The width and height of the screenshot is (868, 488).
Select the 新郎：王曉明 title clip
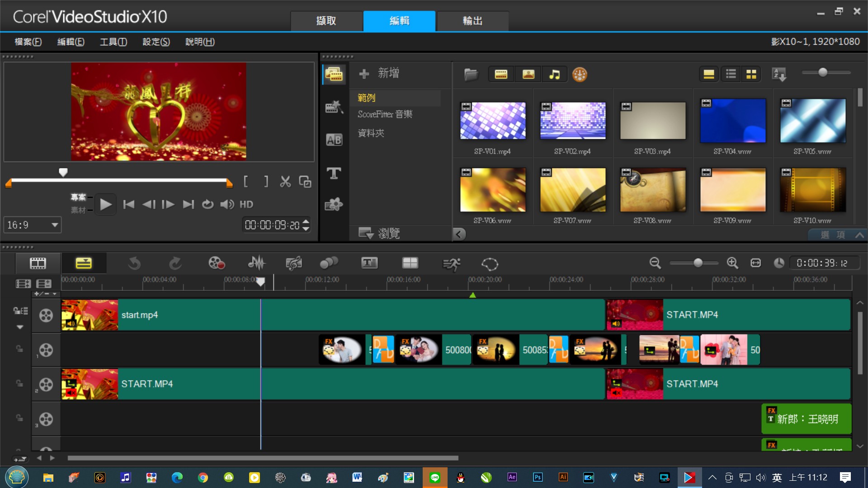pos(807,419)
